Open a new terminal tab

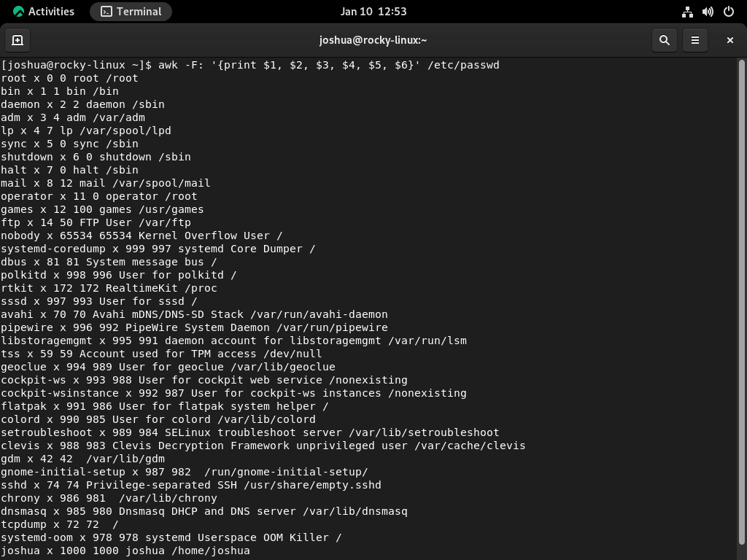point(18,40)
